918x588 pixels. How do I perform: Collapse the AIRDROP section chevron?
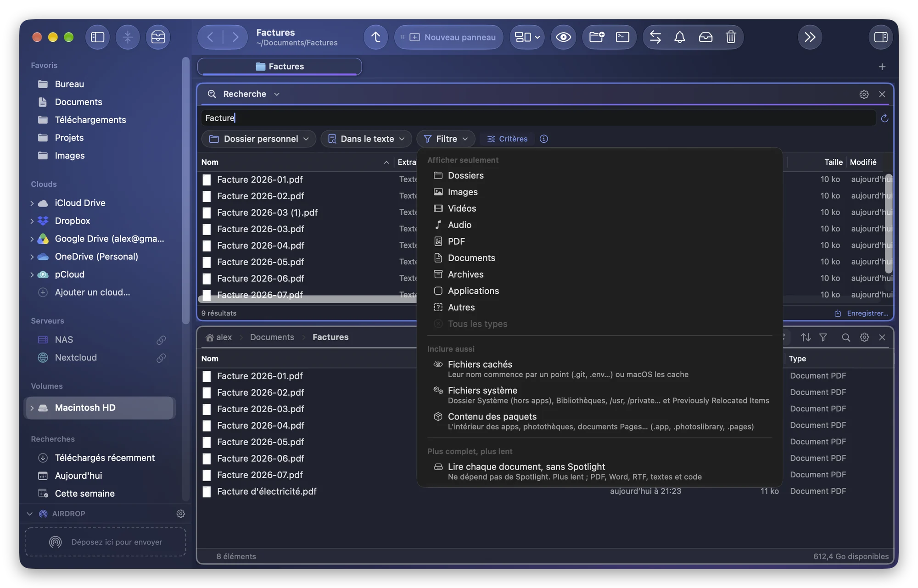tap(30, 514)
